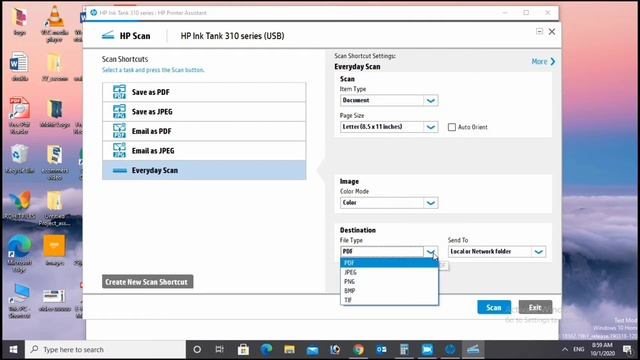Viewport: 640px width, 360px height.
Task: Click the Save as PDF icon
Action: pos(119,92)
